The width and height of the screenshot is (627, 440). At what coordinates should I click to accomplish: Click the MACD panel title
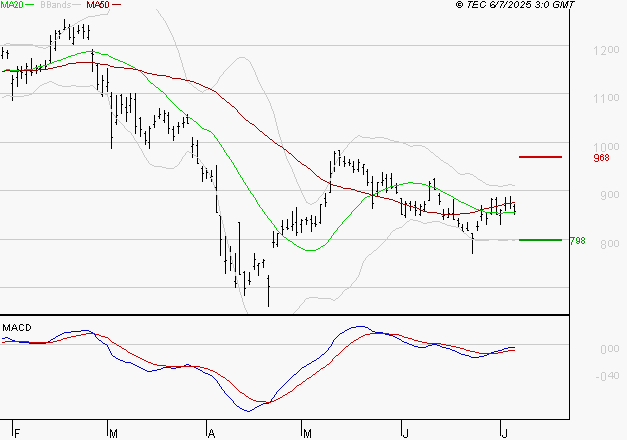(x=16, y=327)
